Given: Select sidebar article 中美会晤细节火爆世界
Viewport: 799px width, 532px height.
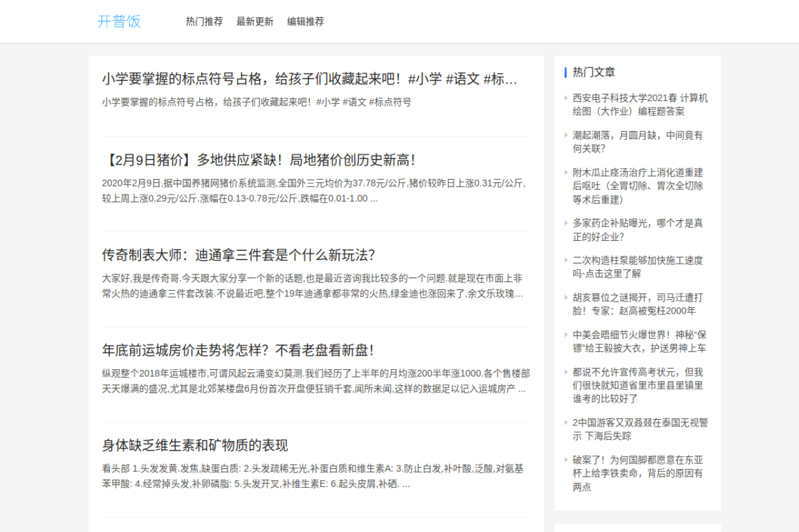Looking at the screenshot, I should [639, 341].
